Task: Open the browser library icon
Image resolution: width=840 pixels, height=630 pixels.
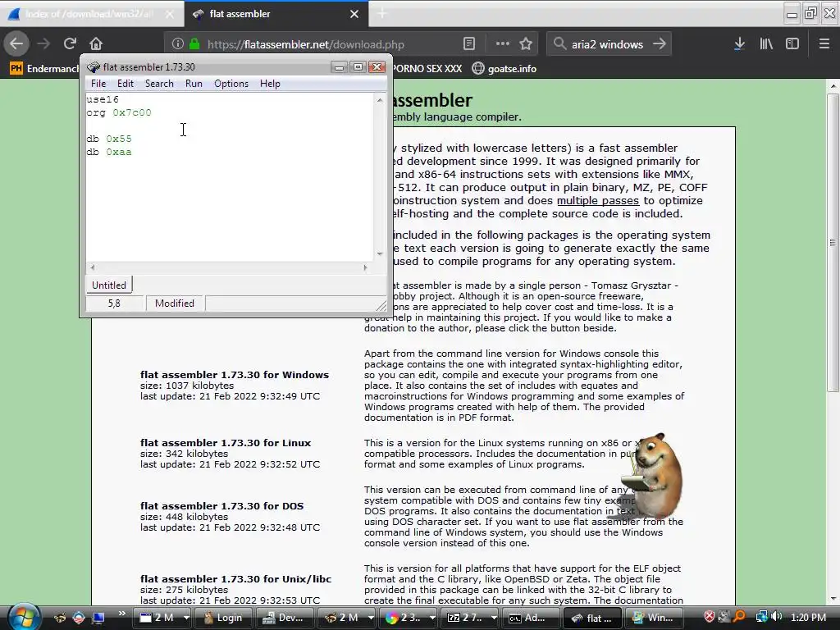Action: (766, 44)
